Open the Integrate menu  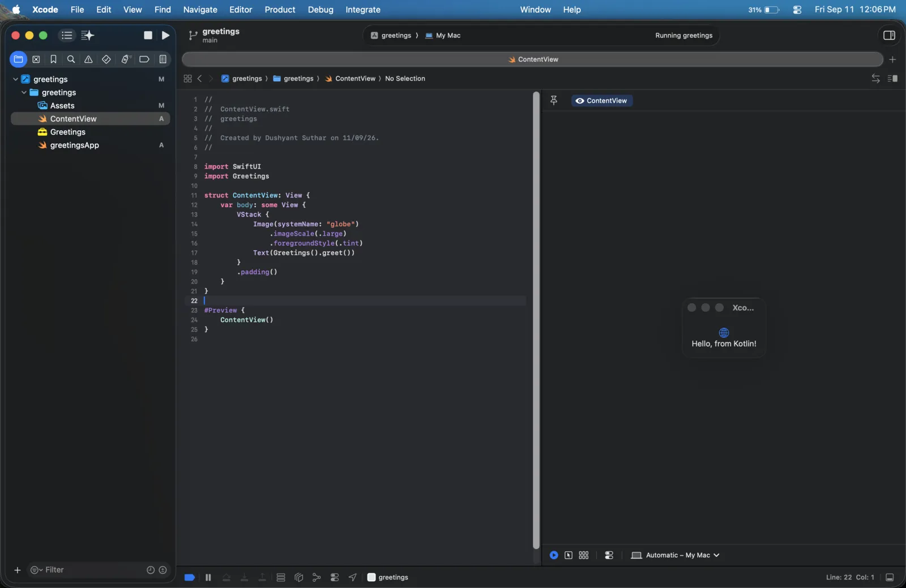point(363,10)
